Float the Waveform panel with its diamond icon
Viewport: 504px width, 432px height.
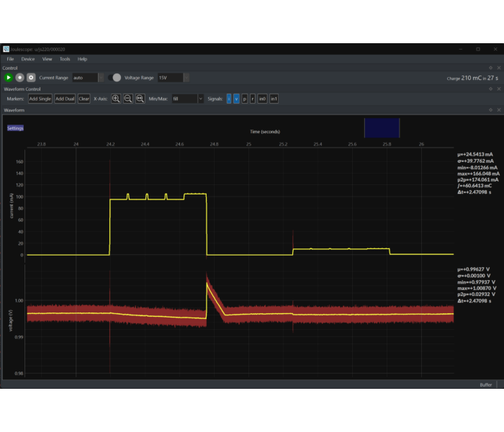(490, 110)
